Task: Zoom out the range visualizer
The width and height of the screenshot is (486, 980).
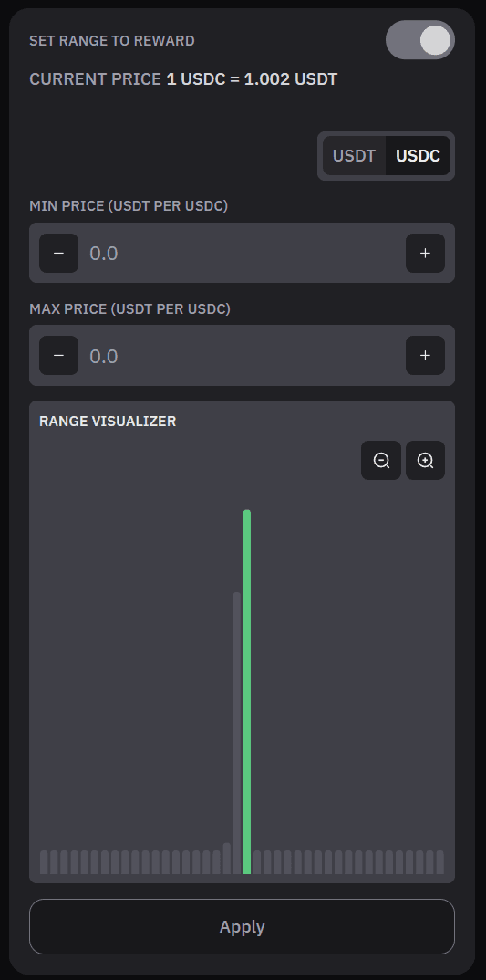Action: (x=381, y=461)
